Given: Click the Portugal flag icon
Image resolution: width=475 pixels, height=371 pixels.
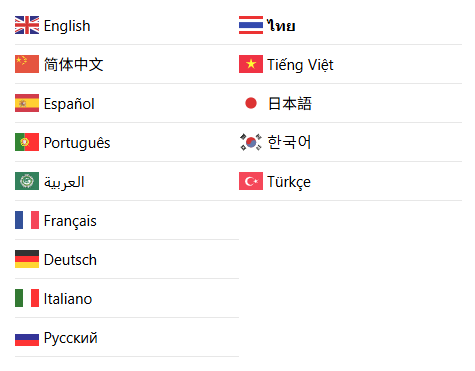Looking at the screenshot, I should tap(27, 142).
